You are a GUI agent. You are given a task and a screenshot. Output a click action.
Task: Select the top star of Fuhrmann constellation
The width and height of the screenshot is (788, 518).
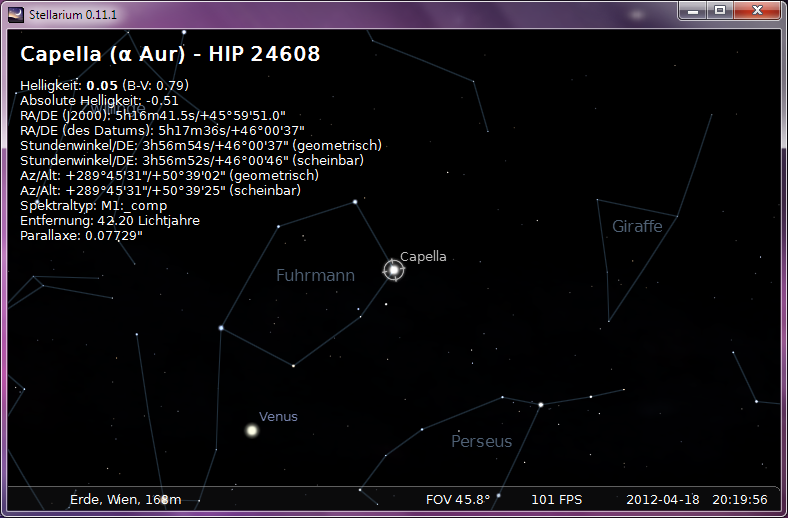point(355,203)
